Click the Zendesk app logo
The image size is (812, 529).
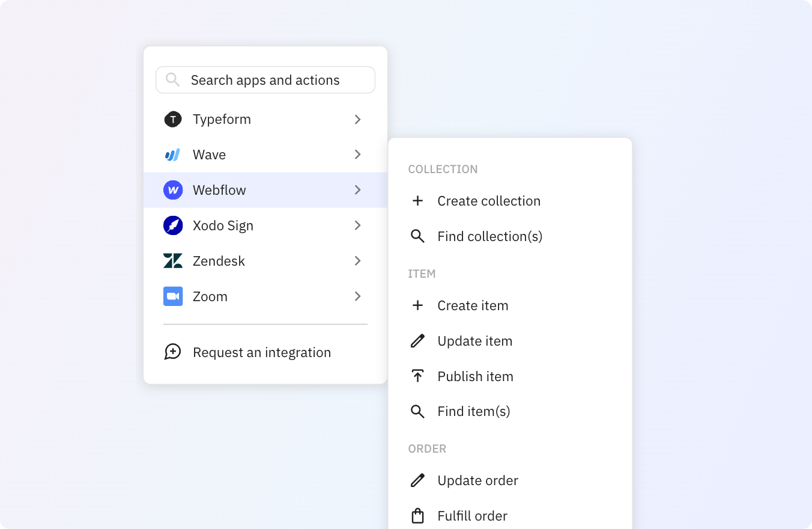coord(173,261)
